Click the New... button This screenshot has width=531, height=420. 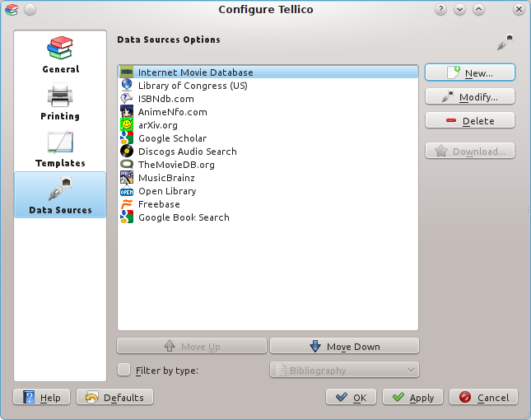click(469, 73)
